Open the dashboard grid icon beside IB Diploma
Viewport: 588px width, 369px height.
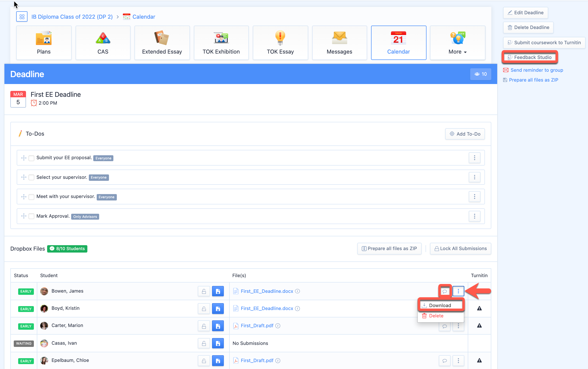[x=22, y=17]
